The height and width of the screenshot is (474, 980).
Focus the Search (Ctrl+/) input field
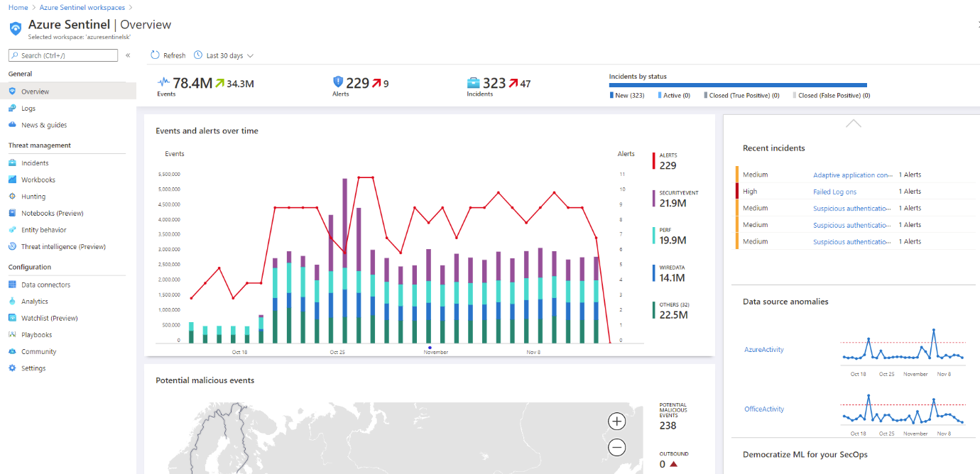pos(63,55)
